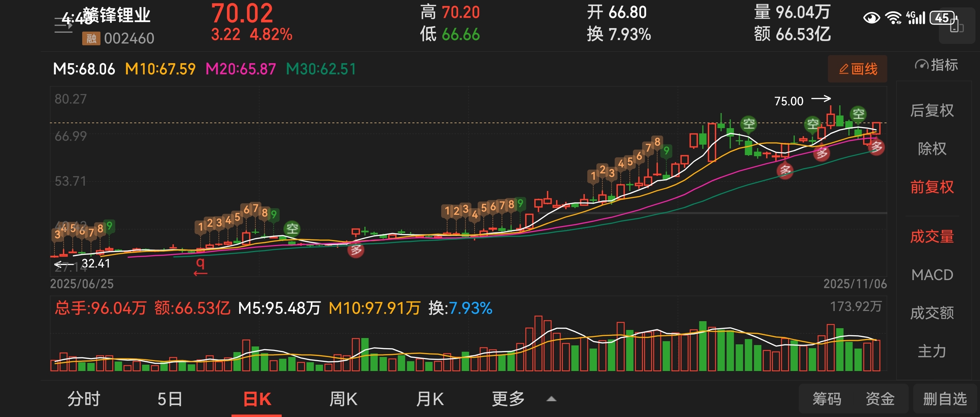Select 后复权 adjustment mode
The width and height of the screenshot is (980, 417).
click(932, 111)
